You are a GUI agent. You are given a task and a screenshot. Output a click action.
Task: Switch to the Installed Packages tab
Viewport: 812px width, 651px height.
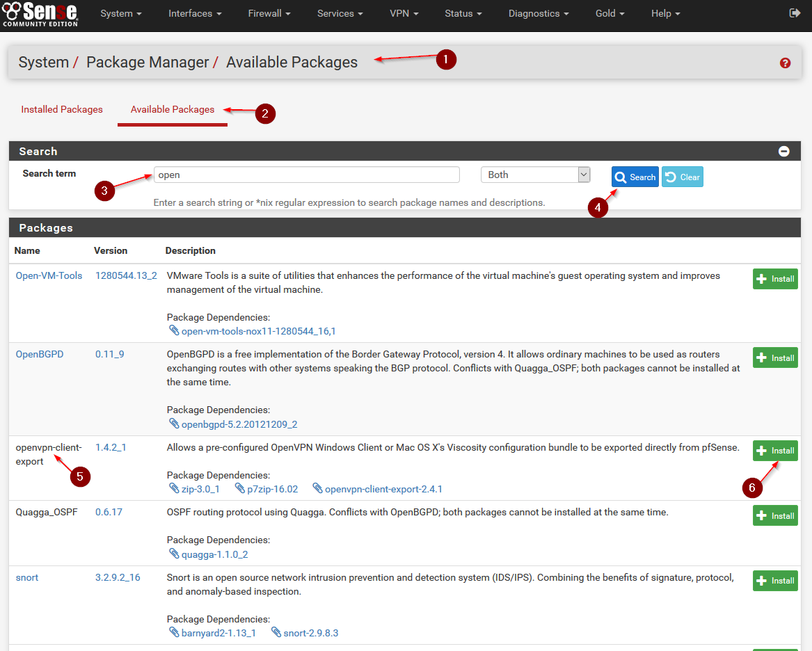click(x=62, y=109)
